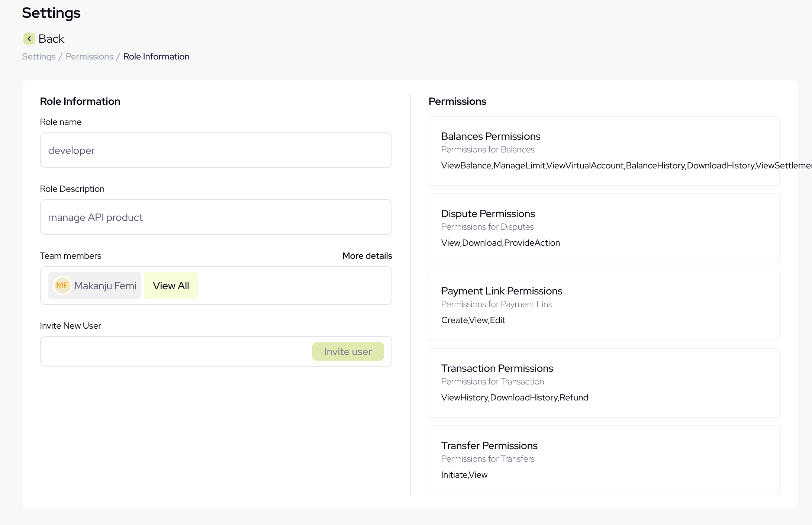812x525 pixels.
Task: Open the Dispute Permissions card
Action: tap(604, 228)
